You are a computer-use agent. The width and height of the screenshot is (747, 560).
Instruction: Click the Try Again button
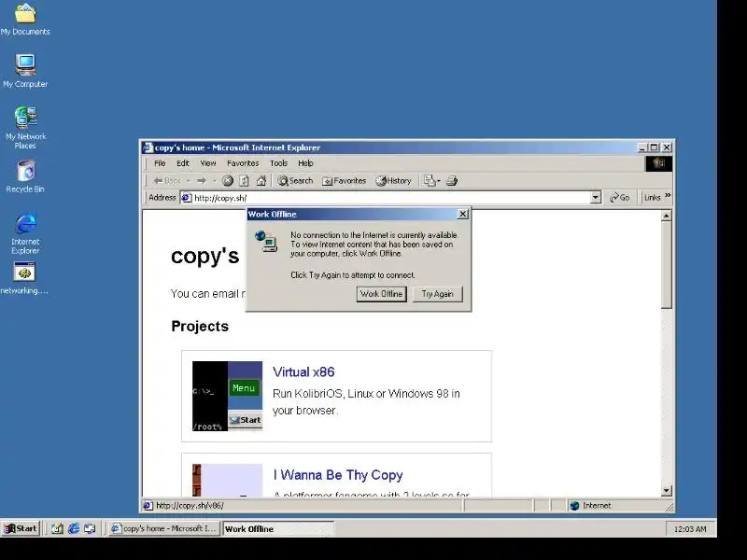(437, 294)
